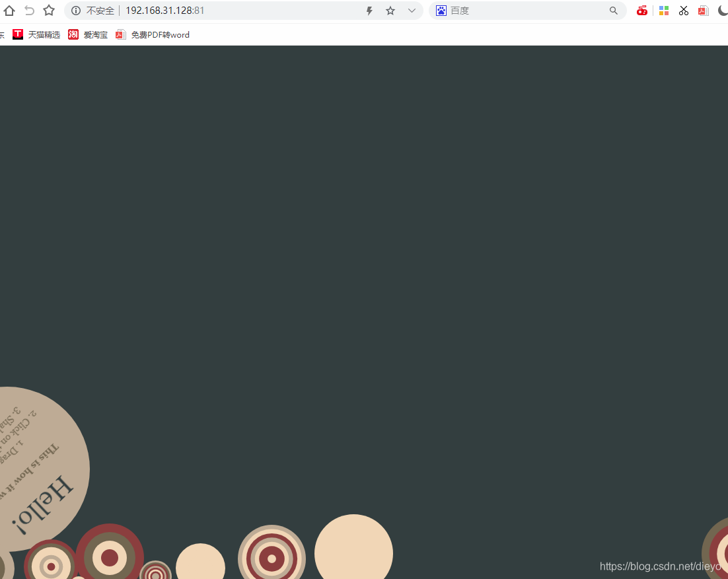Activate the scissors screenshot tool

[684, 11]
